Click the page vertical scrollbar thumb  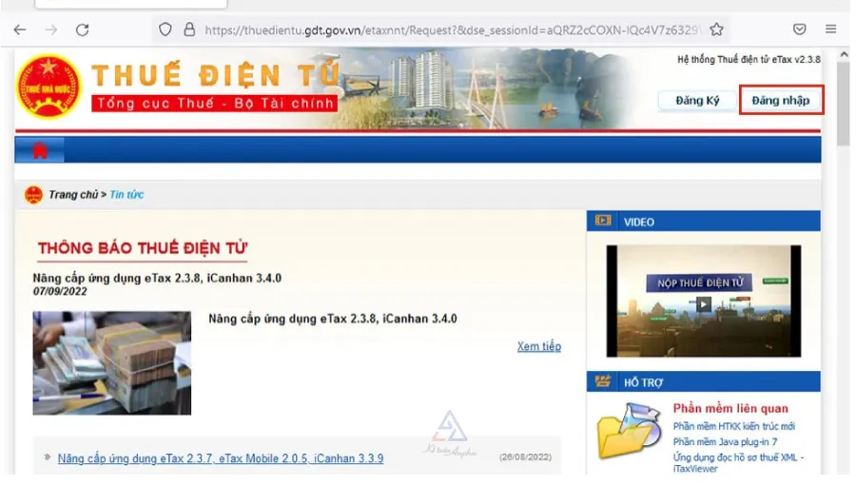pos(844,104)
